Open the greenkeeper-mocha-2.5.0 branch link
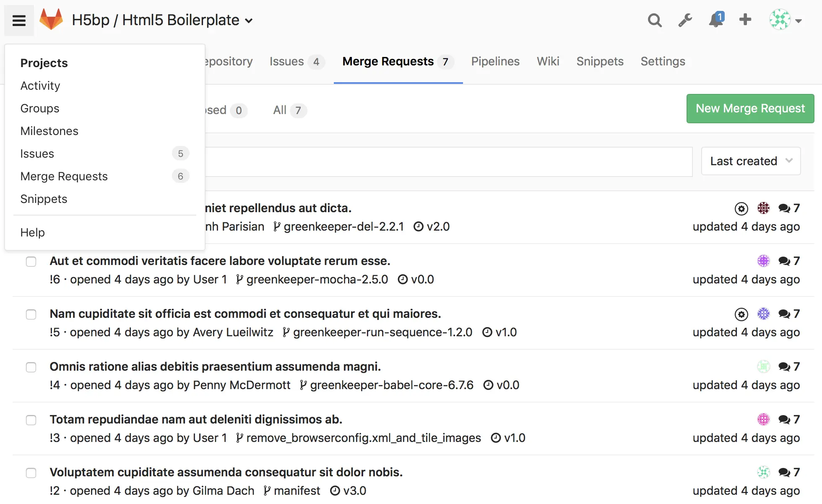 (x=317, y=279)
